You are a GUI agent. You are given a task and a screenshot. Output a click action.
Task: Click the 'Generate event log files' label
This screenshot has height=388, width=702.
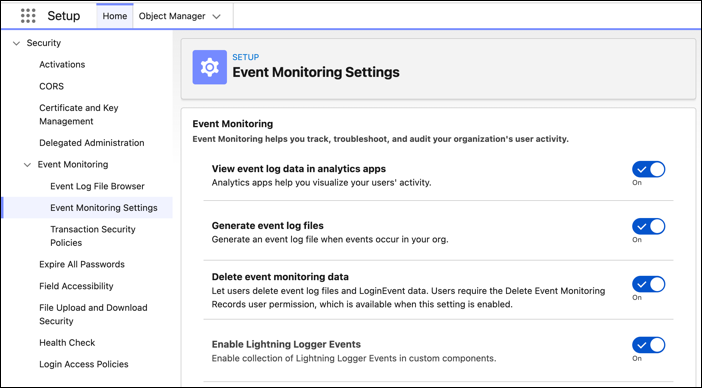click(x=267, y=226)
